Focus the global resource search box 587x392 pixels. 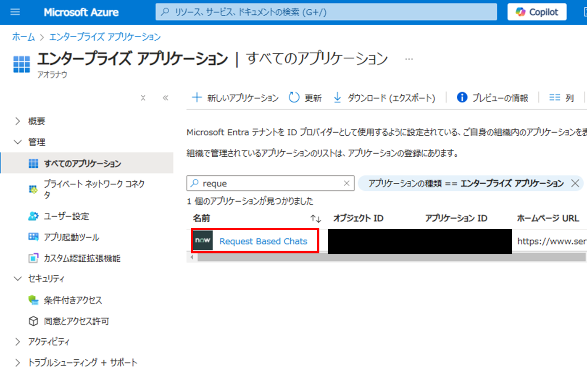[326, 12]
